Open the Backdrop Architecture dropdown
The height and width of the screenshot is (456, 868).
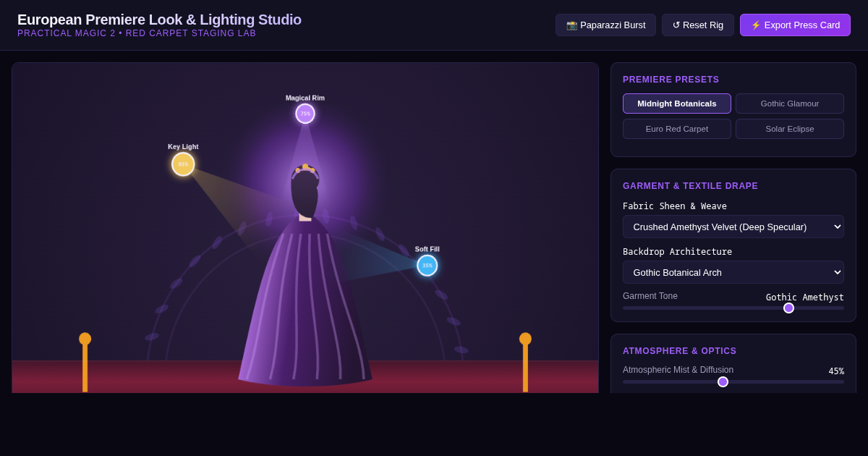tap(733, 272)
